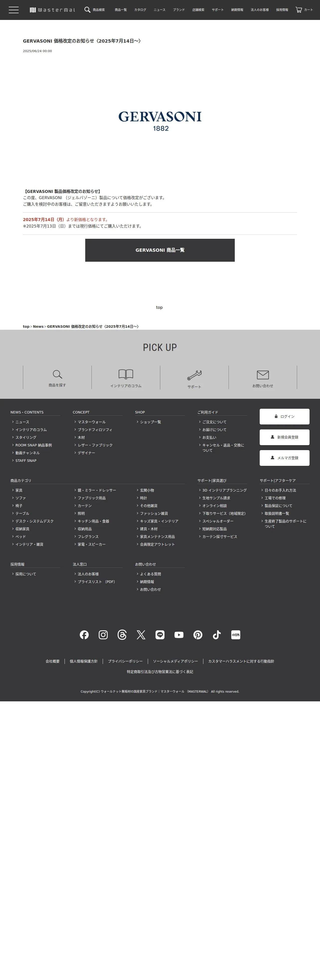Open 店舗検索 in the header menu
The height and width of the screenshot is (980, 320).
(x=198, y=10)
